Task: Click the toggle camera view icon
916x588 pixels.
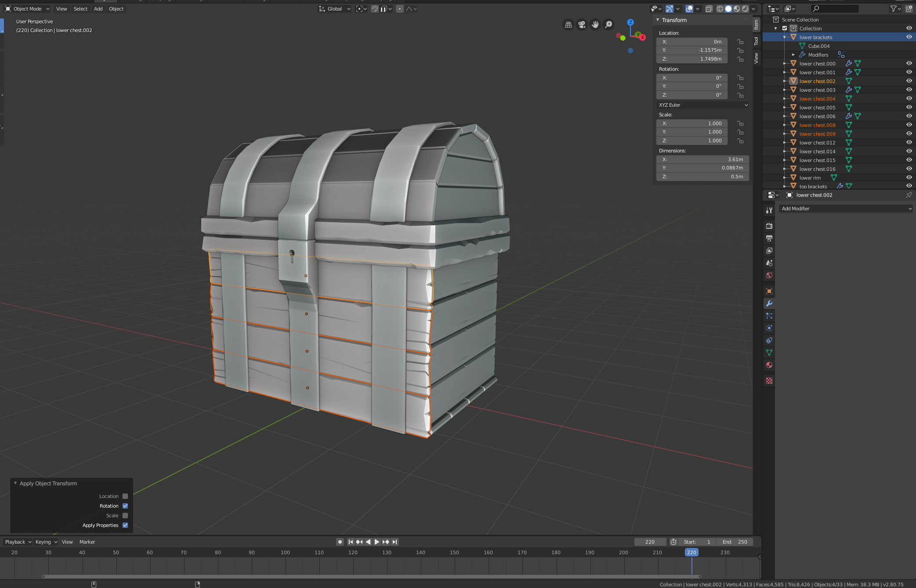Action: (x=582, y=25)
